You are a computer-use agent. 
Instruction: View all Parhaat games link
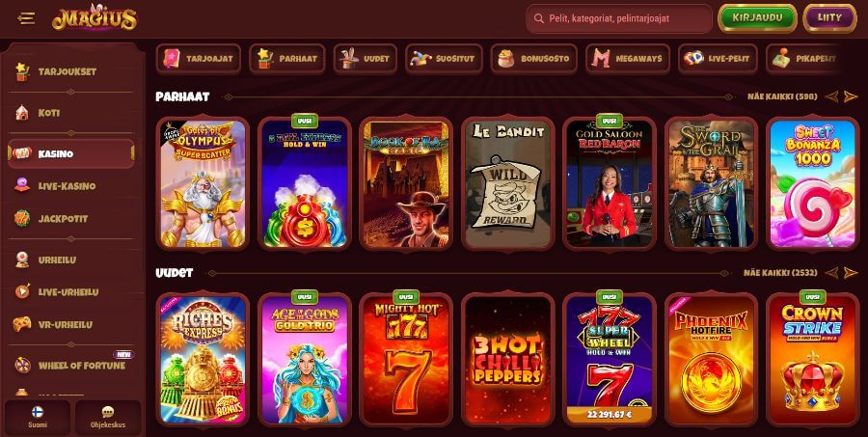782,96
